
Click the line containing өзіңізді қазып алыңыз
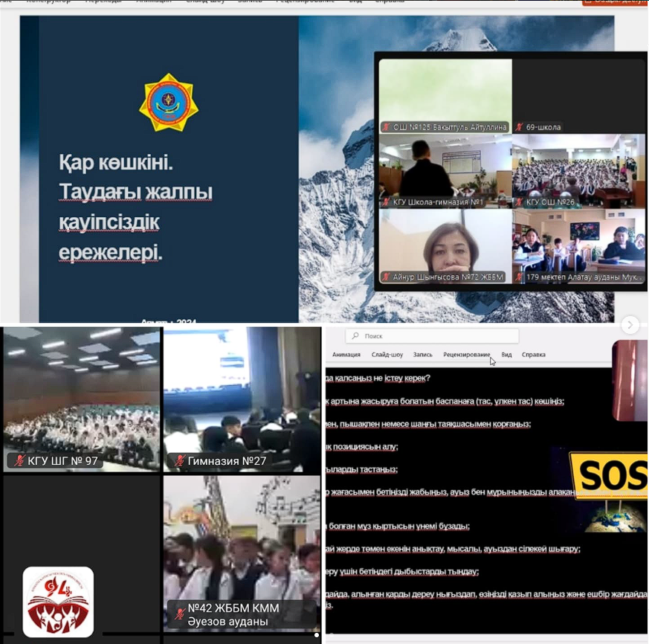click(x=487, y=595)
